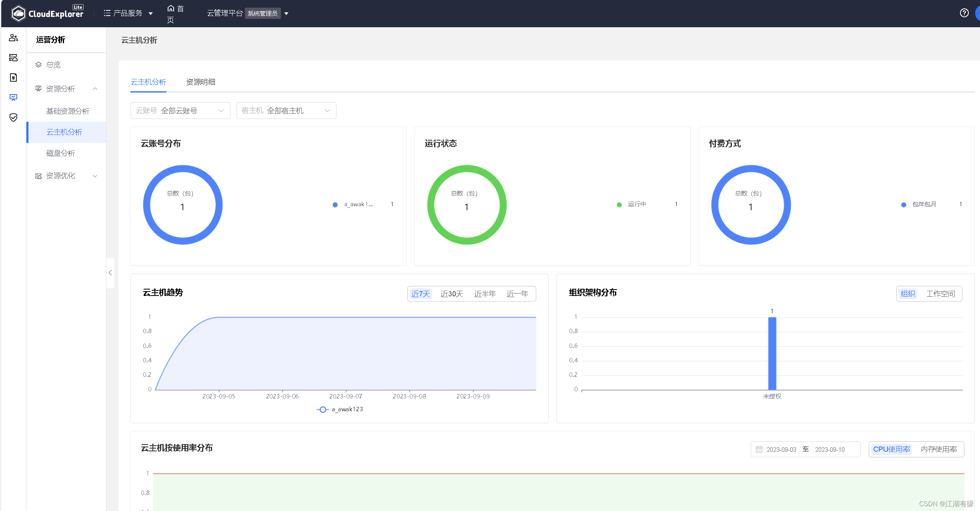Click the billing document sidebar icon
The image size is (980, 511).
[13, 77]
